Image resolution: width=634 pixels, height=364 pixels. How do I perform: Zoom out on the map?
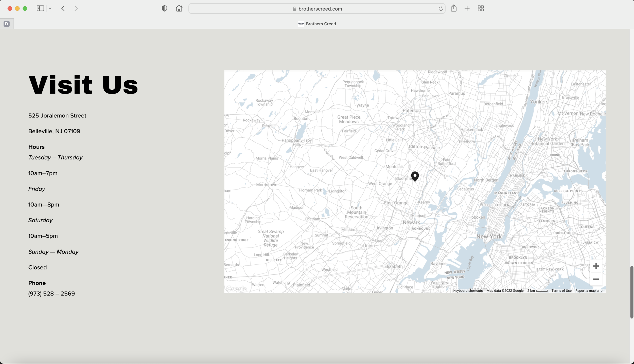click(x=596, y=279)
